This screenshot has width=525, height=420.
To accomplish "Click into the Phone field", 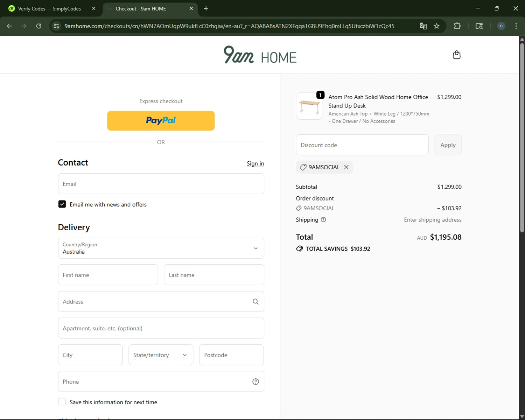I will (161, 381).
